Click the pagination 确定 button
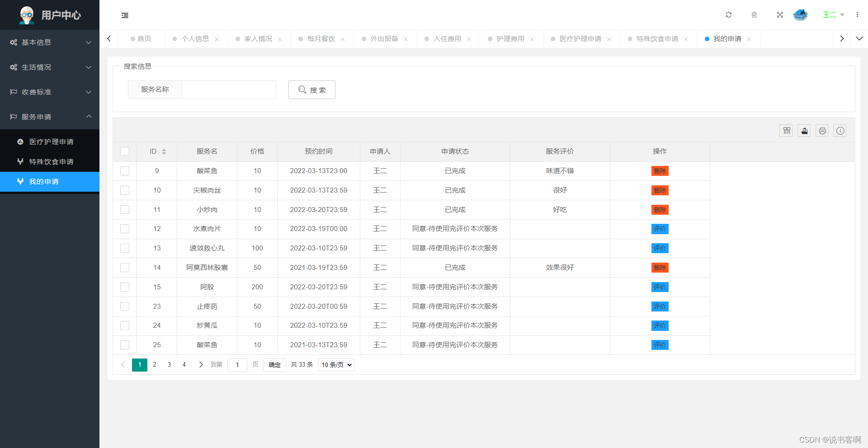This screenshot has height=448, width=868. click(275, 365)
